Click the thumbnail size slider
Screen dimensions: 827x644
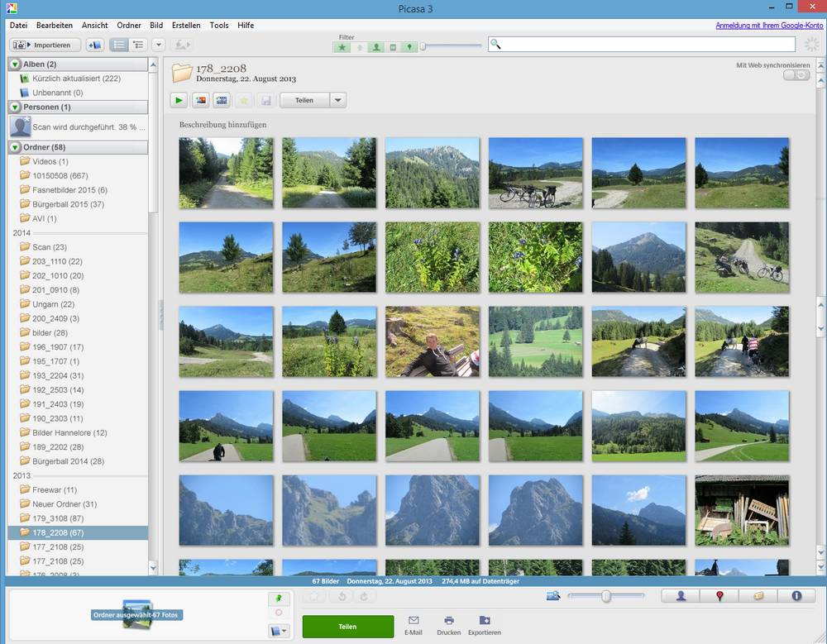(x=606, y=596)
